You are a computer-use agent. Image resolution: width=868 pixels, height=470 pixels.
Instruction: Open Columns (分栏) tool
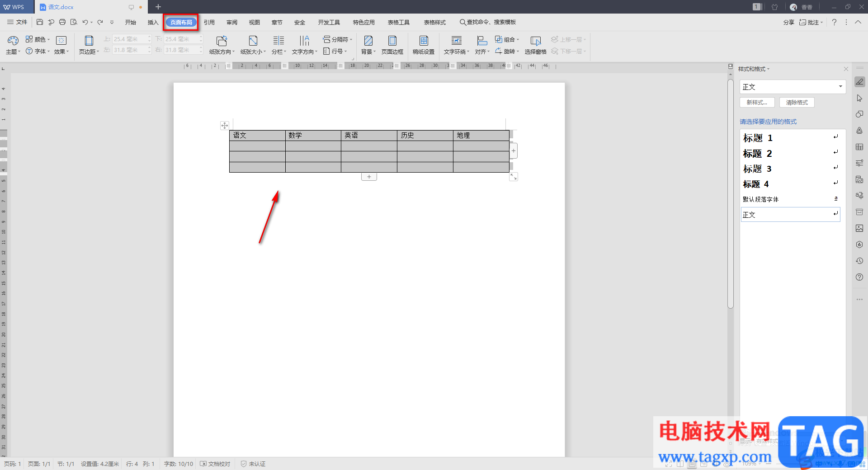(279, 45)
